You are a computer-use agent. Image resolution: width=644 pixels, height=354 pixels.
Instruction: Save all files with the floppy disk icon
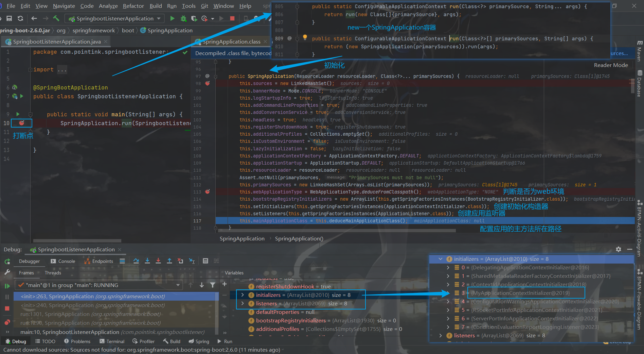9,18
